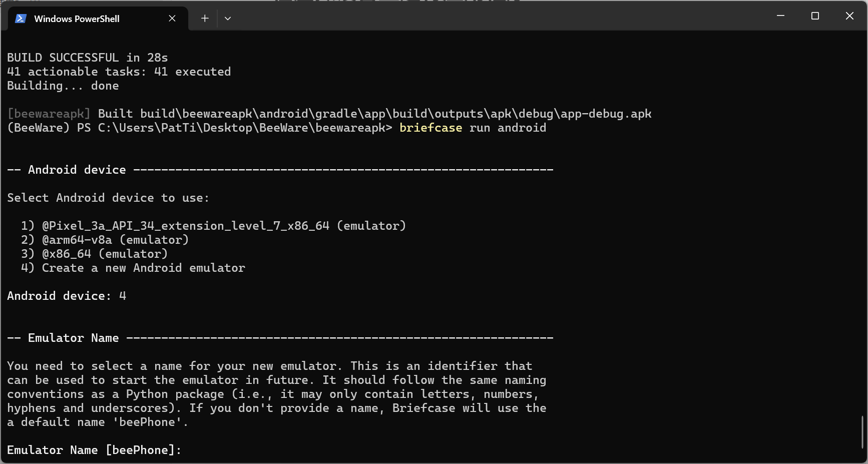Expand the new tab profile dropdown
The height and width of the screenshot is (464, 868).
pyautogui.click(x=228, y=19)
